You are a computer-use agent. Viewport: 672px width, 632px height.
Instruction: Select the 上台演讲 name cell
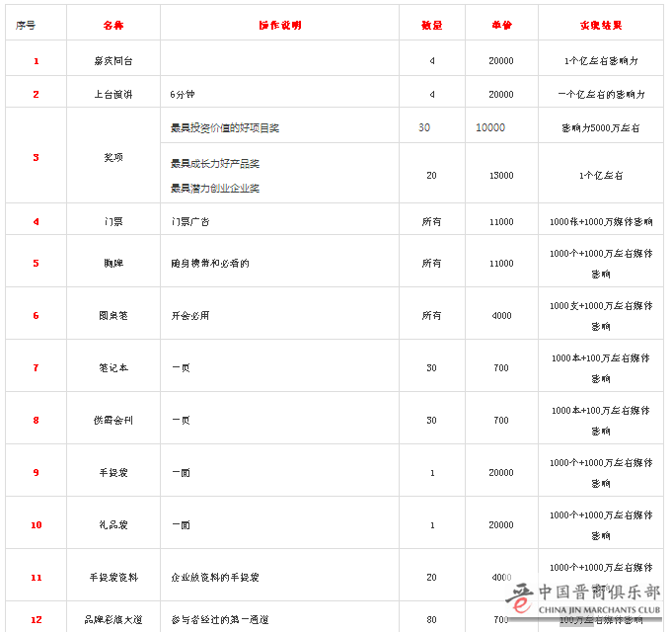(112, 95)
